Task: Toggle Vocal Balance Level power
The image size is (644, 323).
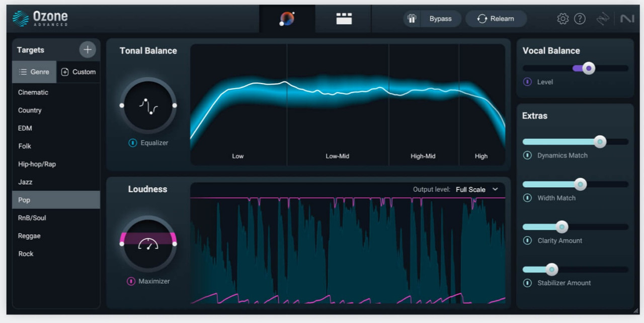Action: 527,82
